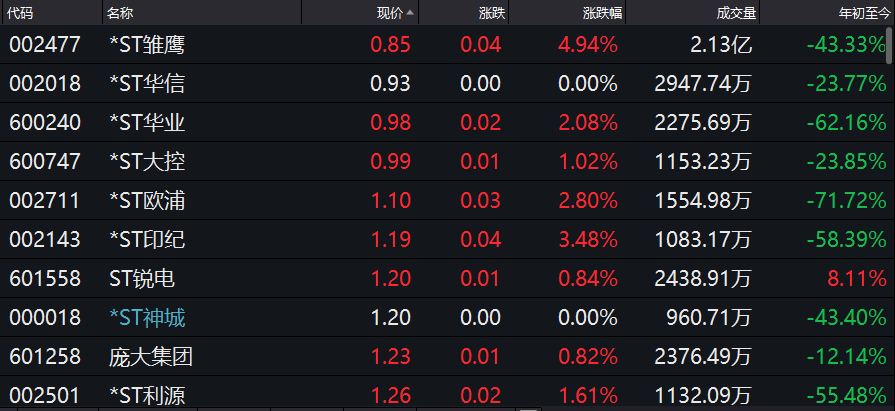Click the 名称 column header
Viewport: 895px width, 411px height.
point(120,13)
